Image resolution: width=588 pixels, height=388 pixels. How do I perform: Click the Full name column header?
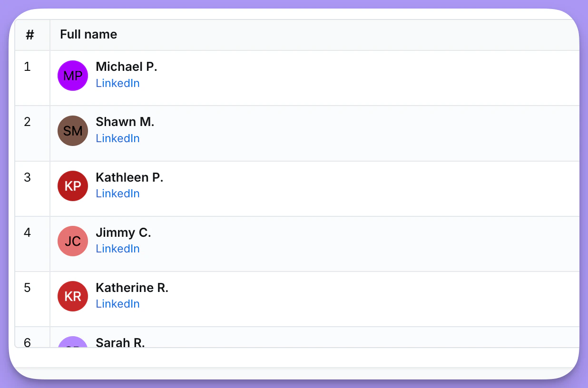[88, 34]
